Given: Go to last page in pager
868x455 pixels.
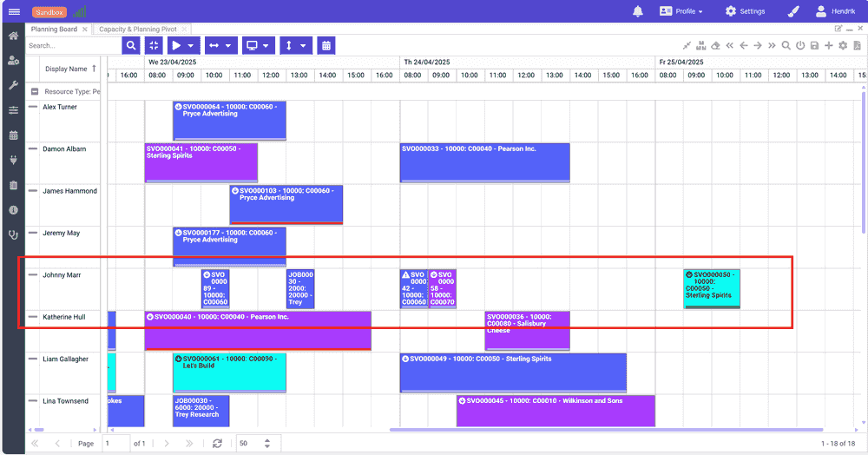Looking at the screenshot, I should pos(189,444).
